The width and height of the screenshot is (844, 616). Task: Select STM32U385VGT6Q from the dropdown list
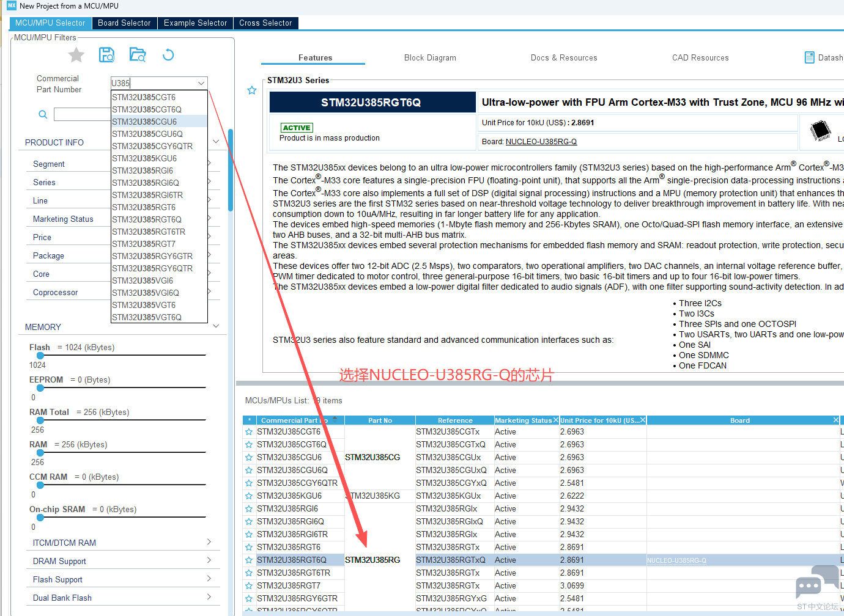(x=159, y=317)
